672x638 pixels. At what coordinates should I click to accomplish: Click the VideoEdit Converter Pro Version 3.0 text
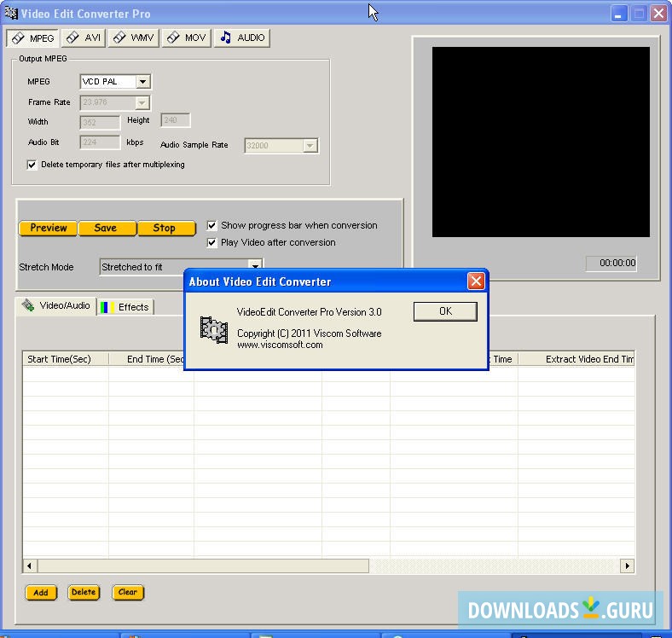309,312
